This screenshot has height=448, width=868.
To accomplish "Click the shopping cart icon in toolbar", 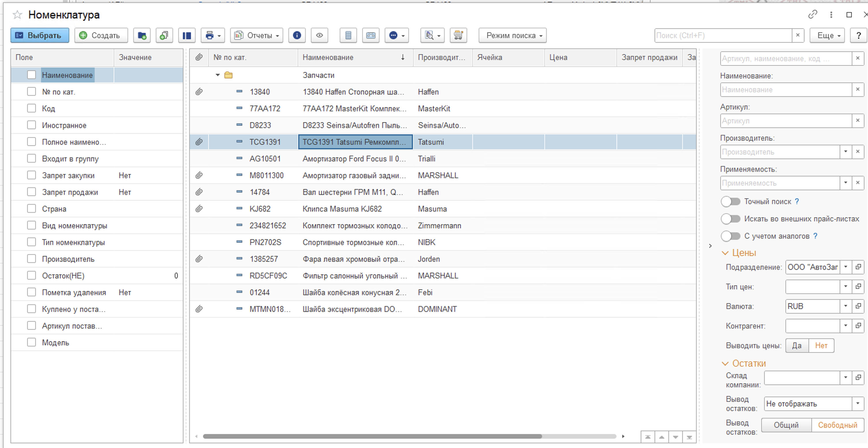I will pyautogui.click(x=458, y=35).
